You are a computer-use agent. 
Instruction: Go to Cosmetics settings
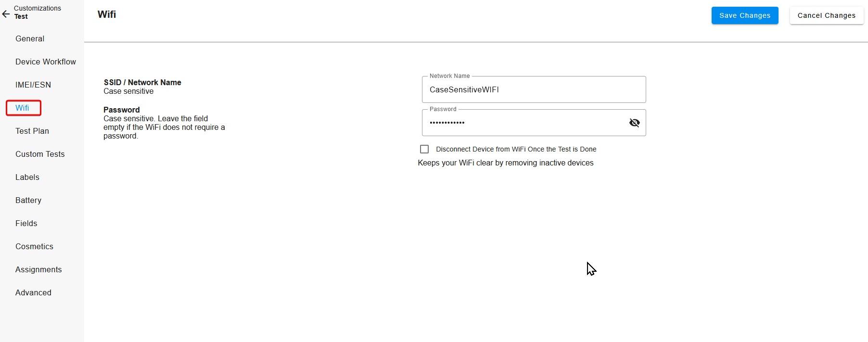tap(34, 247)
